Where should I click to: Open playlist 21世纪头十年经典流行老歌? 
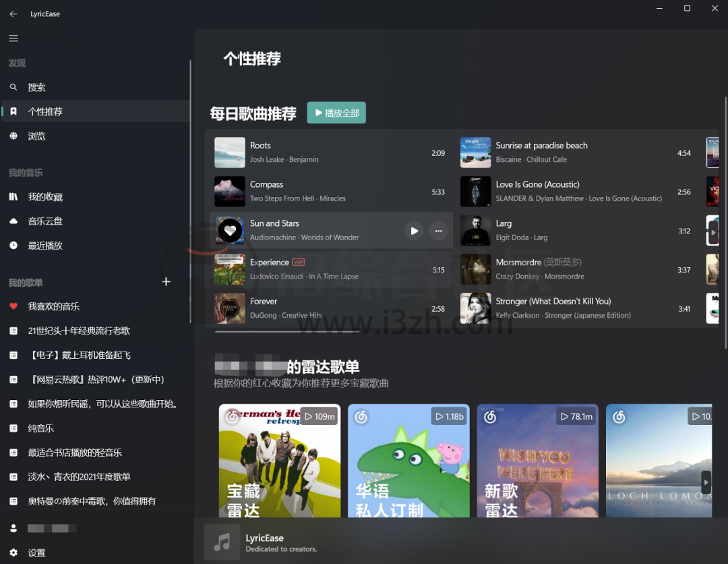pos(96,331)
